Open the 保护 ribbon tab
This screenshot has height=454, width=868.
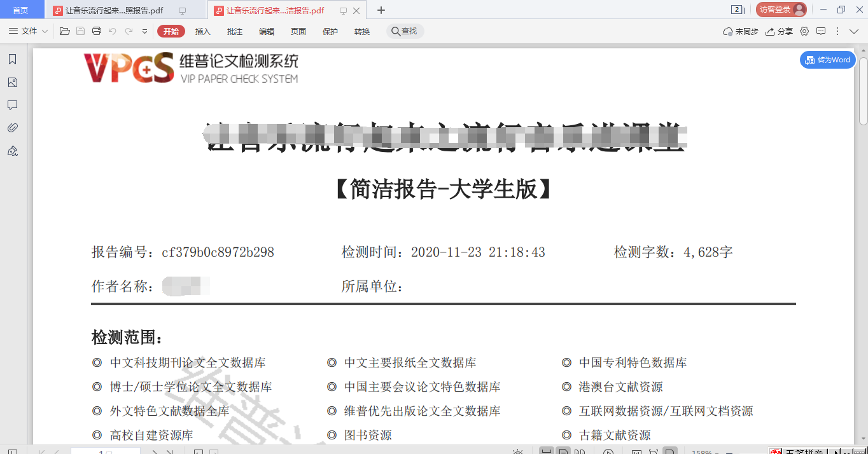click(330, 31)
